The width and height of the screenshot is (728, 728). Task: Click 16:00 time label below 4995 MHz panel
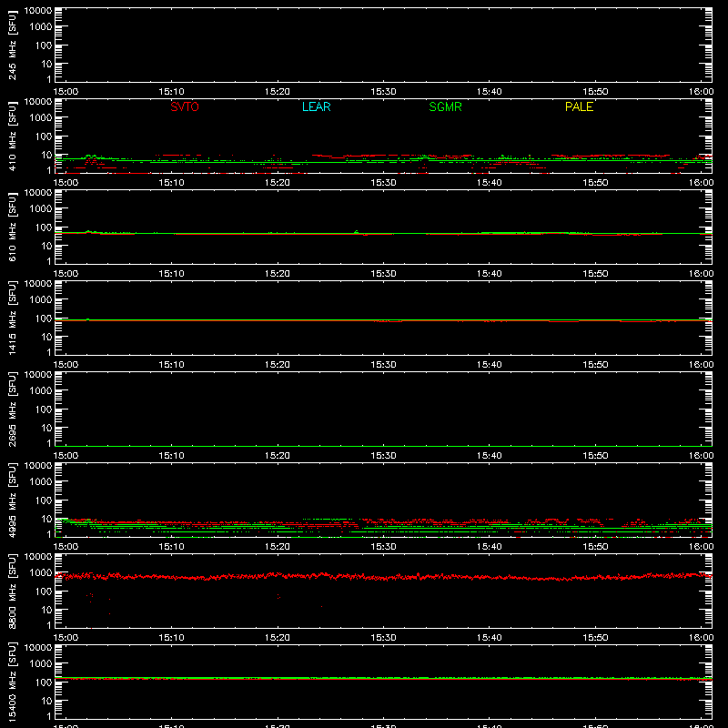pos(701,547)
